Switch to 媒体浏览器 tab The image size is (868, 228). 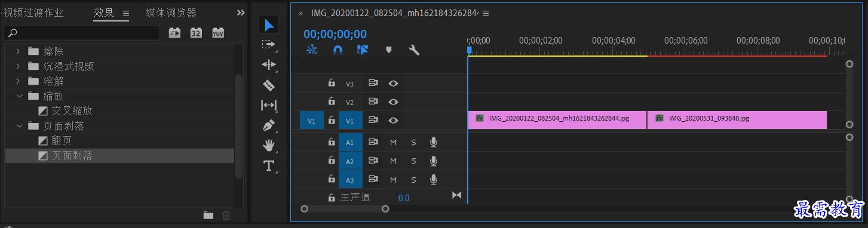click(x=171, y=13)
